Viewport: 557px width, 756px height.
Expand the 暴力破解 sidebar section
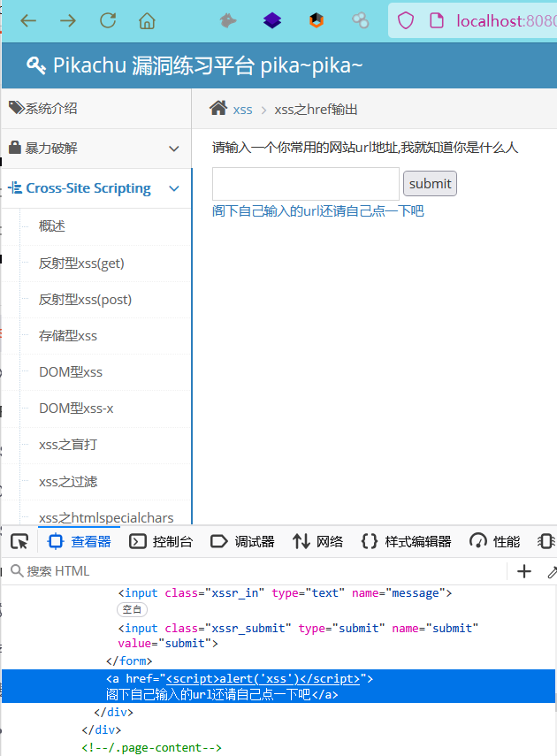96,149
